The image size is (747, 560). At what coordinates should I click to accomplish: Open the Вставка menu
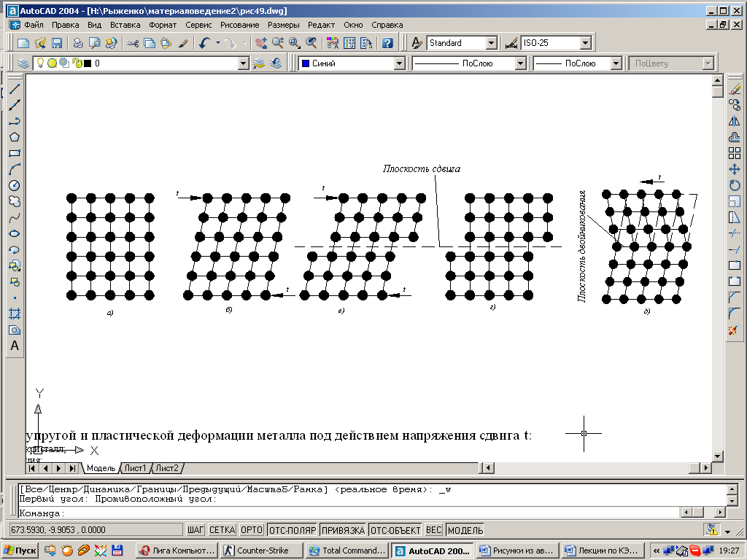tap(125, 25)
